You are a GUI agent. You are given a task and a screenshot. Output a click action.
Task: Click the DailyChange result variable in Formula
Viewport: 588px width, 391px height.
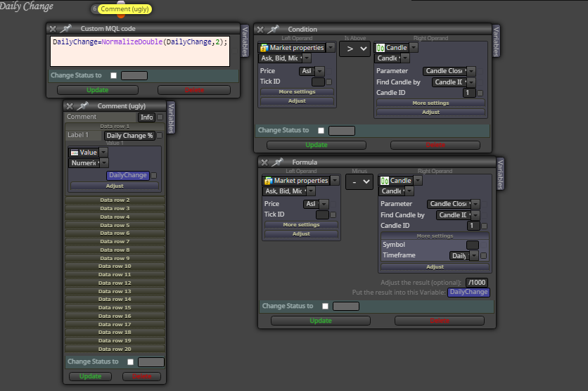click(468, 293)
